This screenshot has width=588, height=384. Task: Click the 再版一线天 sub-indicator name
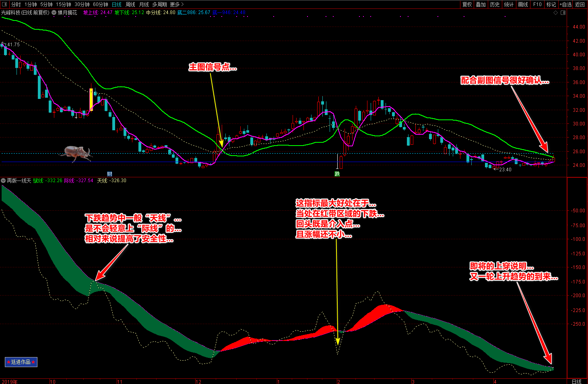[x=19, y=181]
